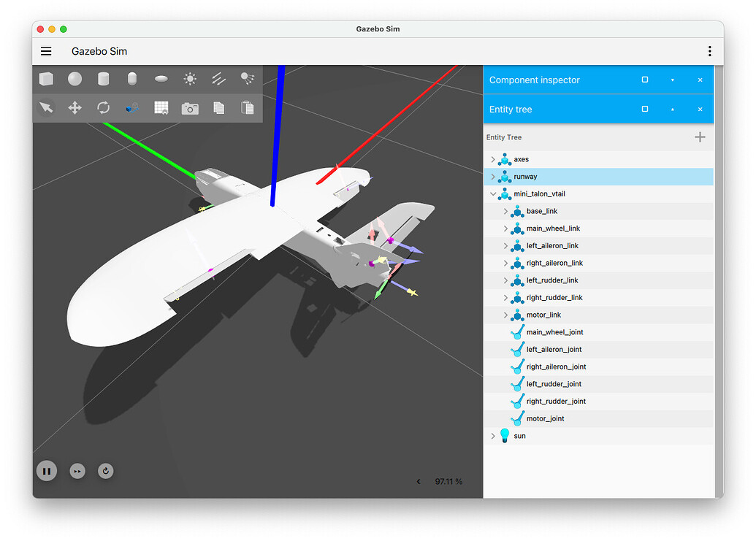Select the translate mode tool
756x541 pixels.
(75, 108)
